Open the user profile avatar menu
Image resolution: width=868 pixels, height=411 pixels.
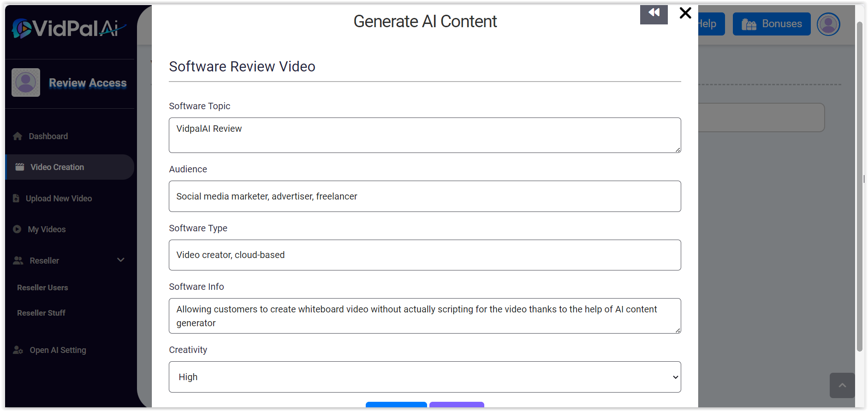tap(828, 24)
